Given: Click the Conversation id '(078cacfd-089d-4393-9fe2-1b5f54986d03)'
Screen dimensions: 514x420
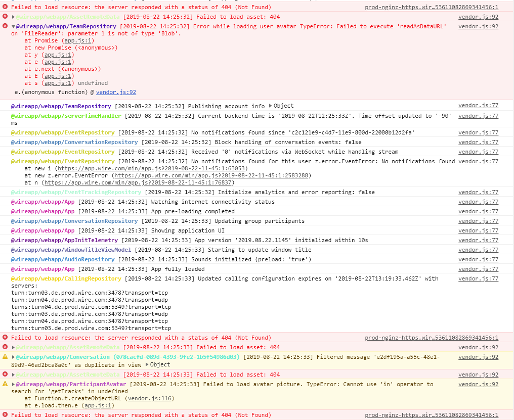Looking at the screenshot, I should [177, 357].
